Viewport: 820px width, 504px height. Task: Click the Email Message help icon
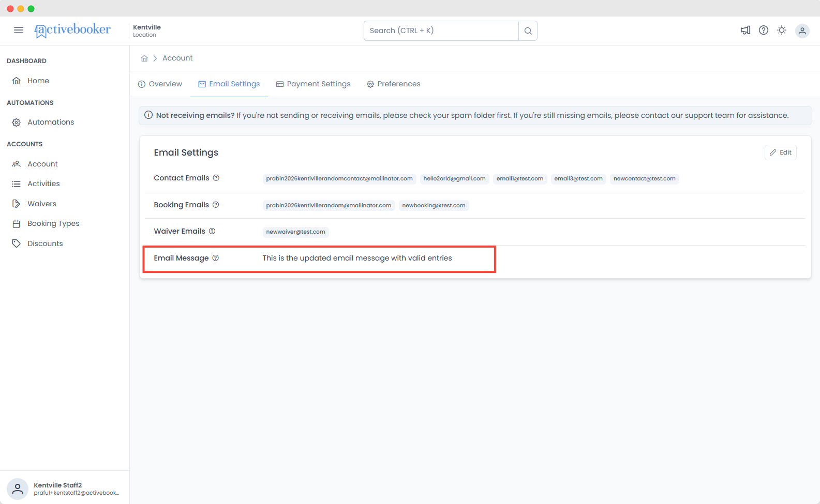pyautogui.click(x=216, y=258)
